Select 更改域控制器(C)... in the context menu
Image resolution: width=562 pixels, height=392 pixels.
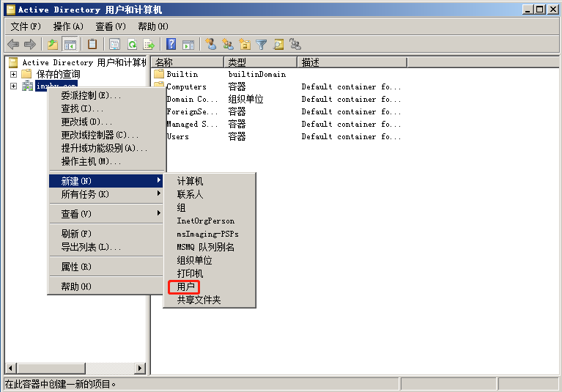coord(106,135)
